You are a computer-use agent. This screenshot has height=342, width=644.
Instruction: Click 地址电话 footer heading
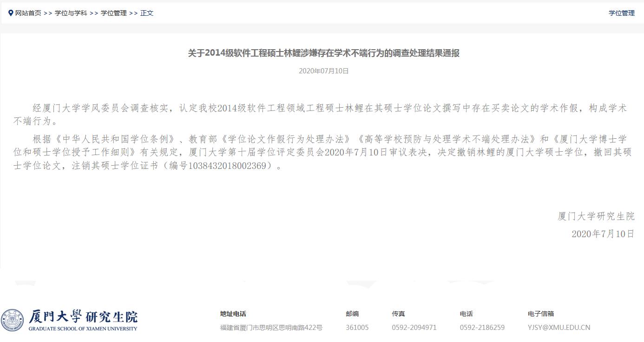233,314
